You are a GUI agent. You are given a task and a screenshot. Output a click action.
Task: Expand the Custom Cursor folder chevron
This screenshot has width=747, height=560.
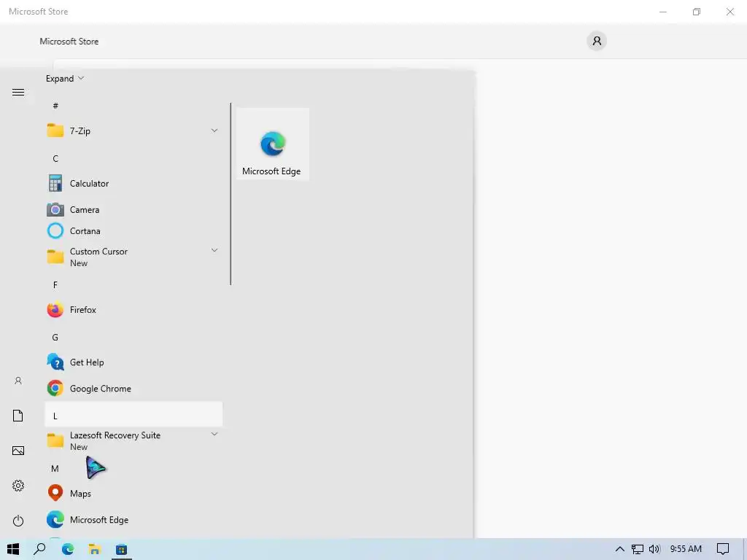coord(214,251)
